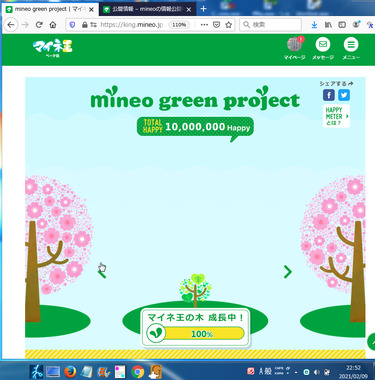Open the browser home page

(53, 25)
